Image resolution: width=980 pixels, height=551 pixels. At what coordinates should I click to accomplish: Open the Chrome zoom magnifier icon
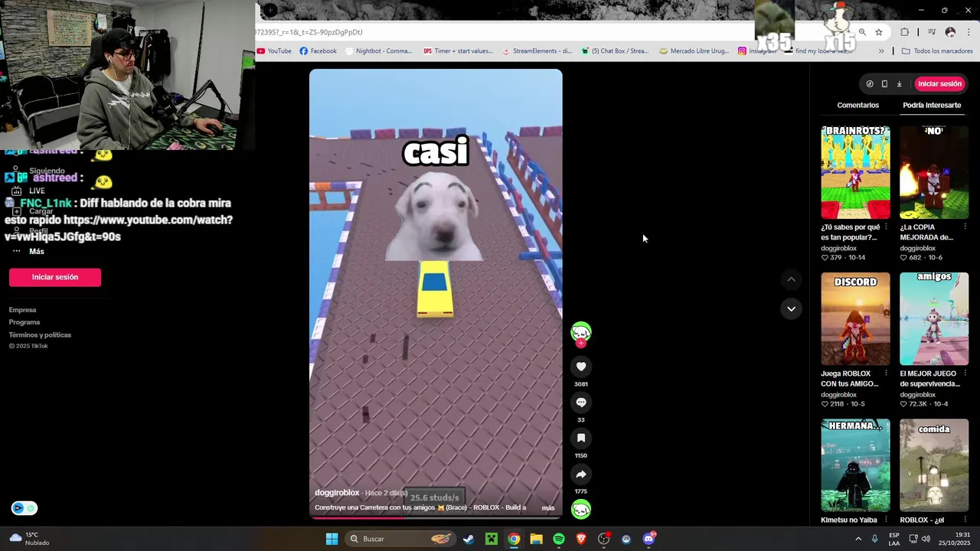pos(862,32)
